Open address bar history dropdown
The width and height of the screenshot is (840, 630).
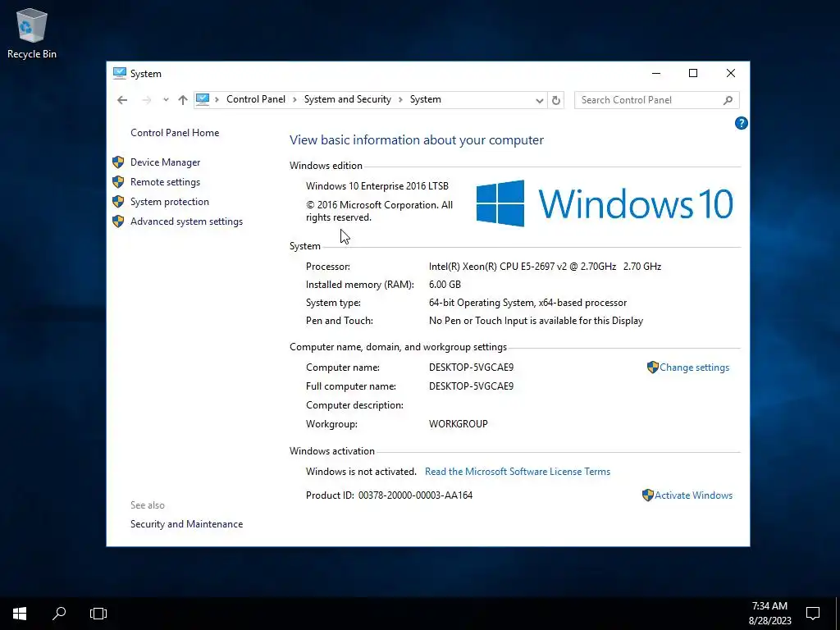540,100
